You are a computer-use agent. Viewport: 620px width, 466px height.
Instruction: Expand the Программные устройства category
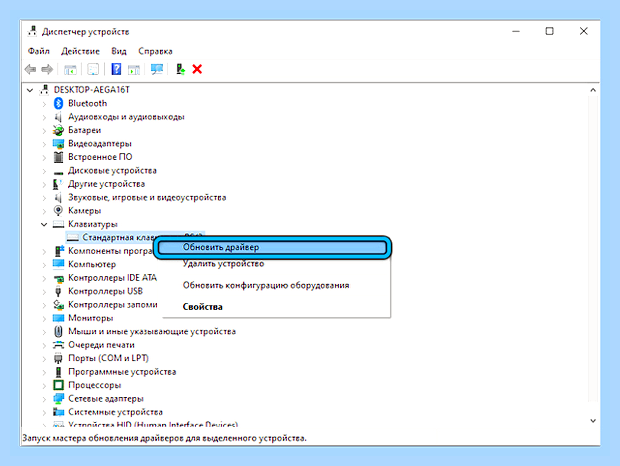pos(44,372)
